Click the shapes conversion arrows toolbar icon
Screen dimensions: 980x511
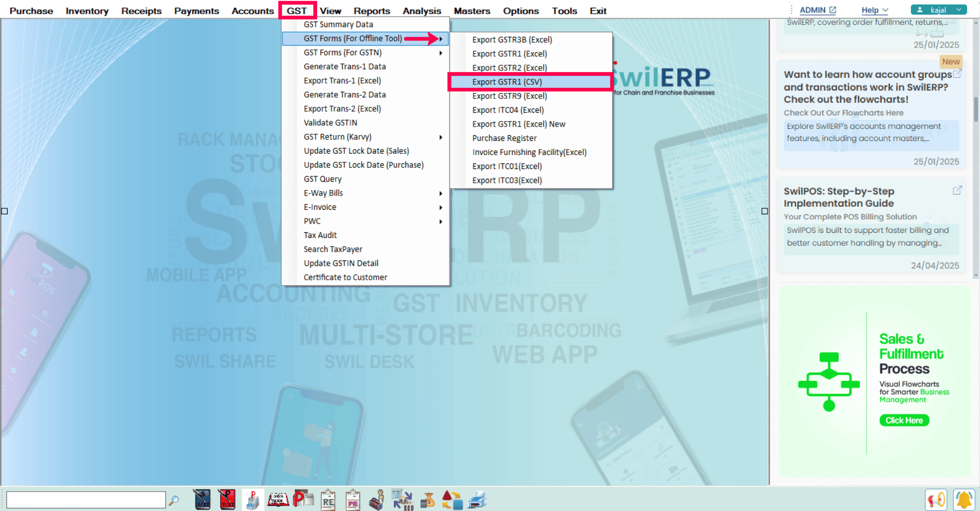tap(452, 500)
